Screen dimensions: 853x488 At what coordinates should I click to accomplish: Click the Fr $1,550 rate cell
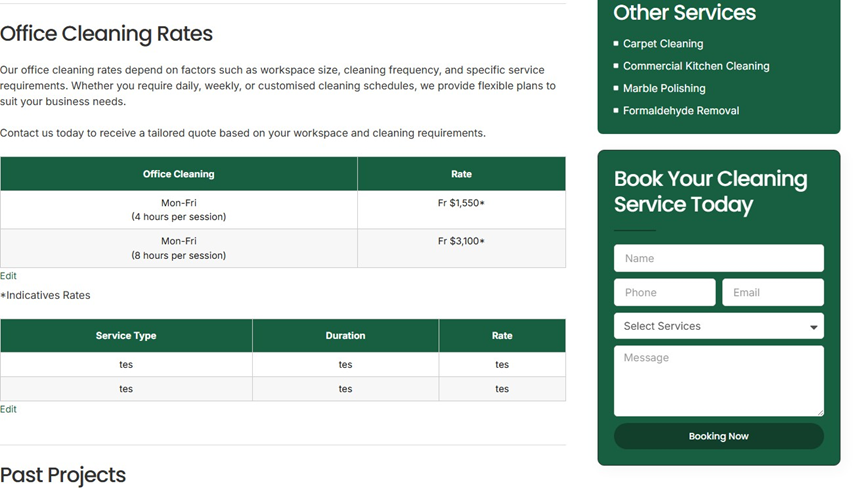[x=461, y=203]
